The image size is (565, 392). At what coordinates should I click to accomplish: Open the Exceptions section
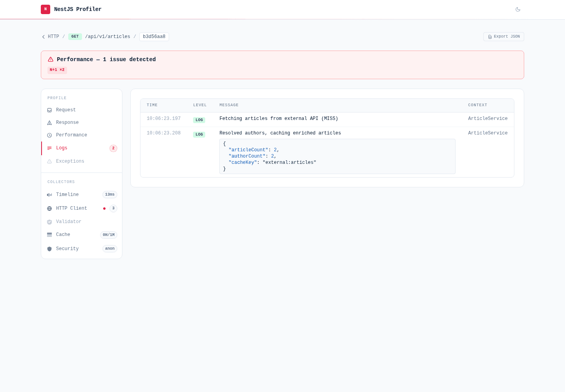point(82,162)
